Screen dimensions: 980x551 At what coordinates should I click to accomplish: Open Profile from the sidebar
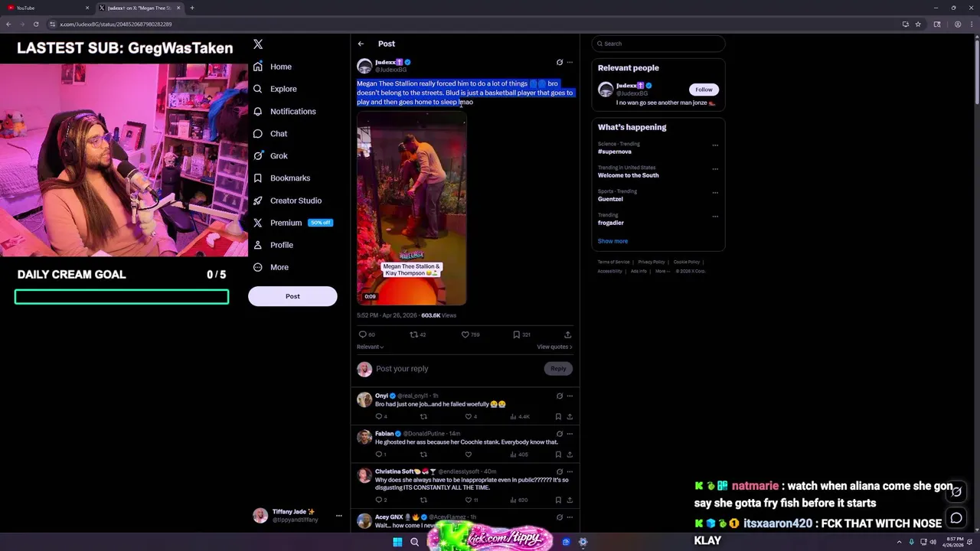pyautogui.click(x=273, y=244)
